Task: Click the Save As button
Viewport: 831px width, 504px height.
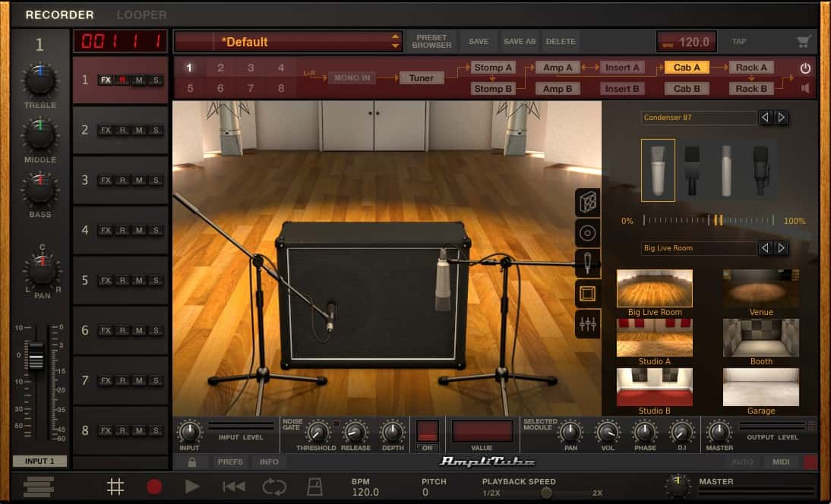Action: click(x=520, y=42)
